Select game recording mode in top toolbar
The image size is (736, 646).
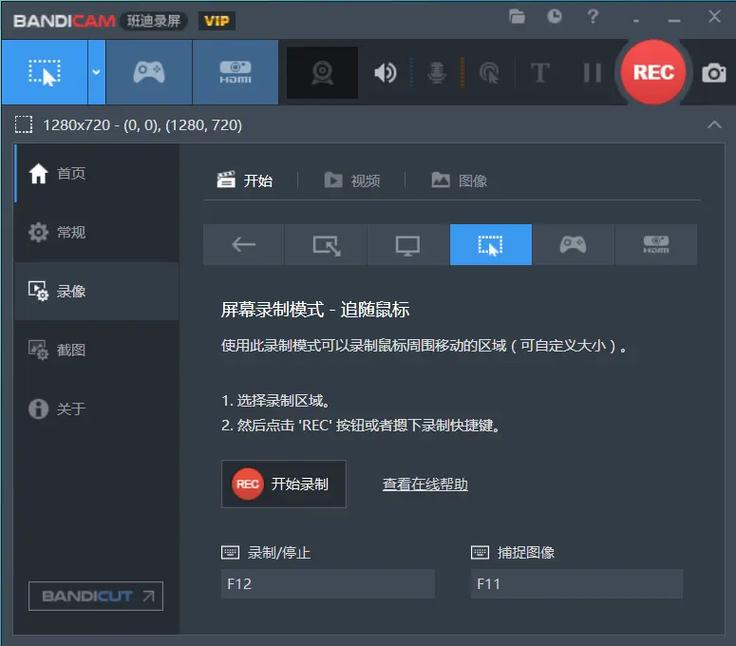click(149, 73)
